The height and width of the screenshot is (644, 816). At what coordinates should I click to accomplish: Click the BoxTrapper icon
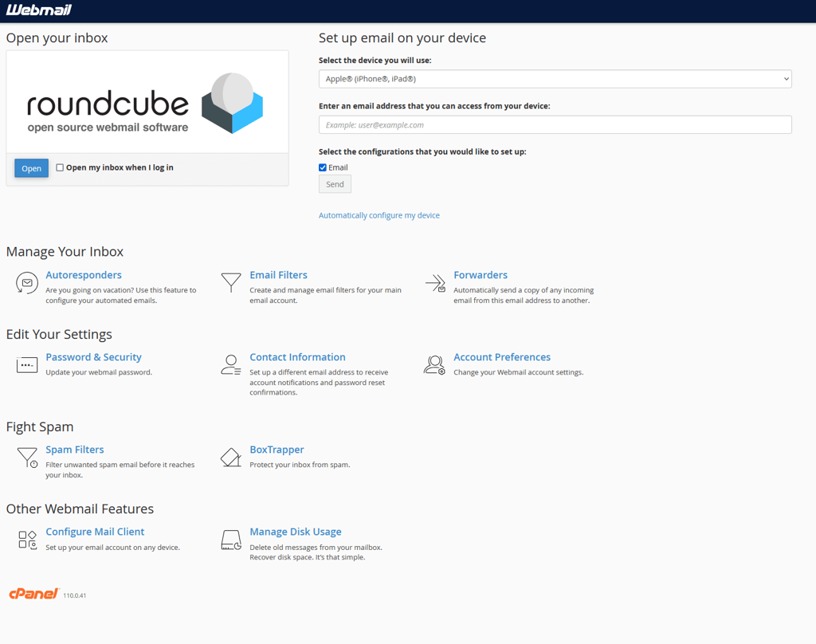coord(231,457)
